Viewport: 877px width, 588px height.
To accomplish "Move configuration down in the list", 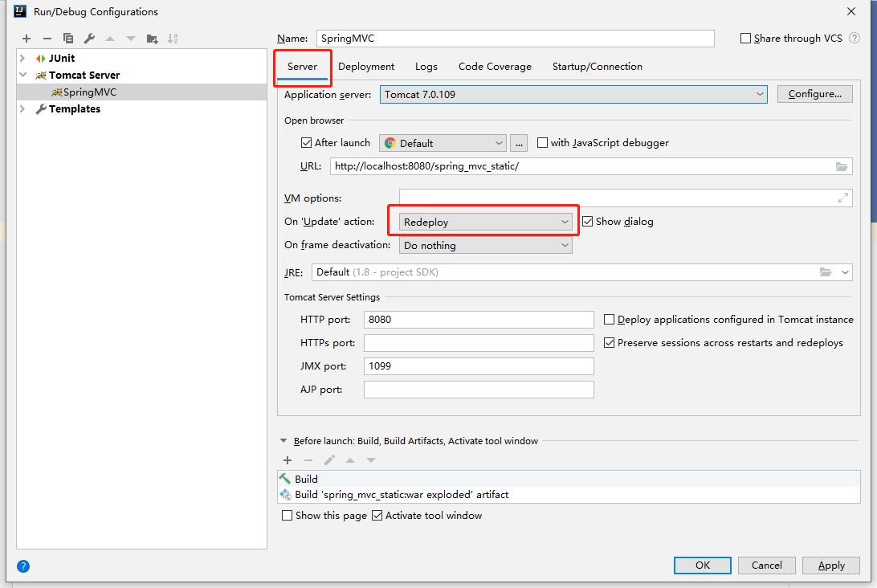I will (131, 39).
